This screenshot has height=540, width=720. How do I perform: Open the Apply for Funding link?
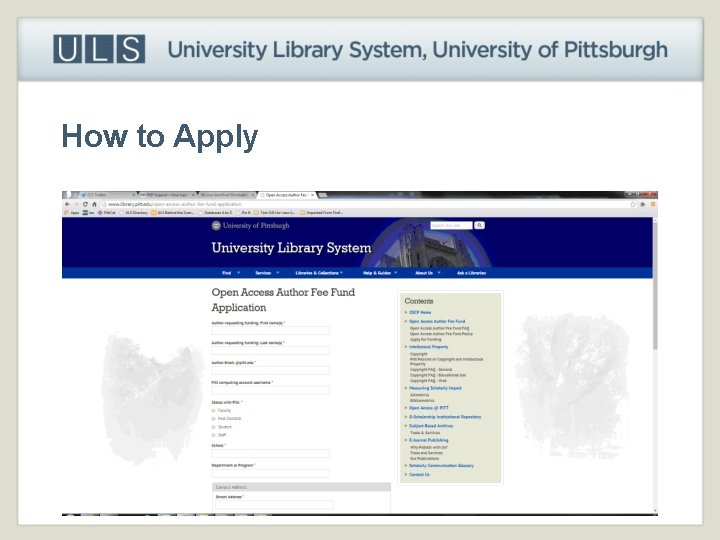pyautogui.click(x=426, y=339)
